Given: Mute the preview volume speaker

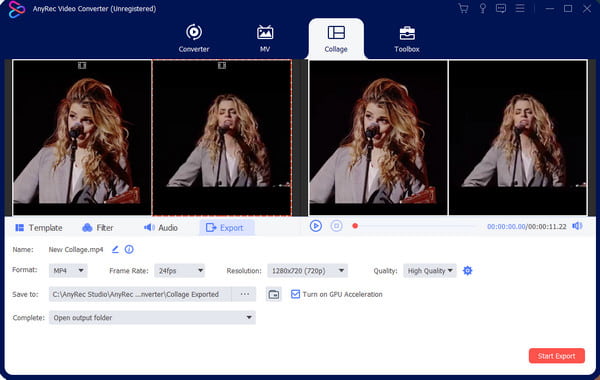Looking at the screenshot, I should [577, 226].
